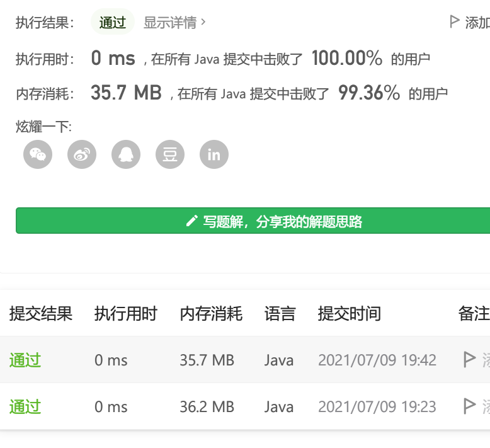
Task: Open the 通过 submission from 19:42
Action: [x=25, y=360]
